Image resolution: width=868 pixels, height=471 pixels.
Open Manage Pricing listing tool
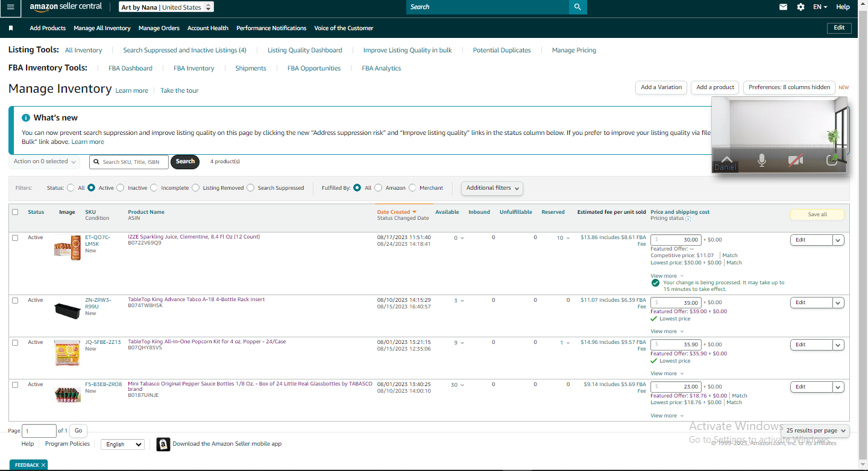click(574, 51)
